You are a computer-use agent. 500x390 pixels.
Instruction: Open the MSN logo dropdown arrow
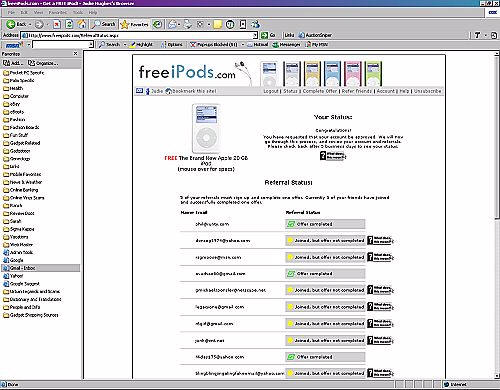(29, 44)
